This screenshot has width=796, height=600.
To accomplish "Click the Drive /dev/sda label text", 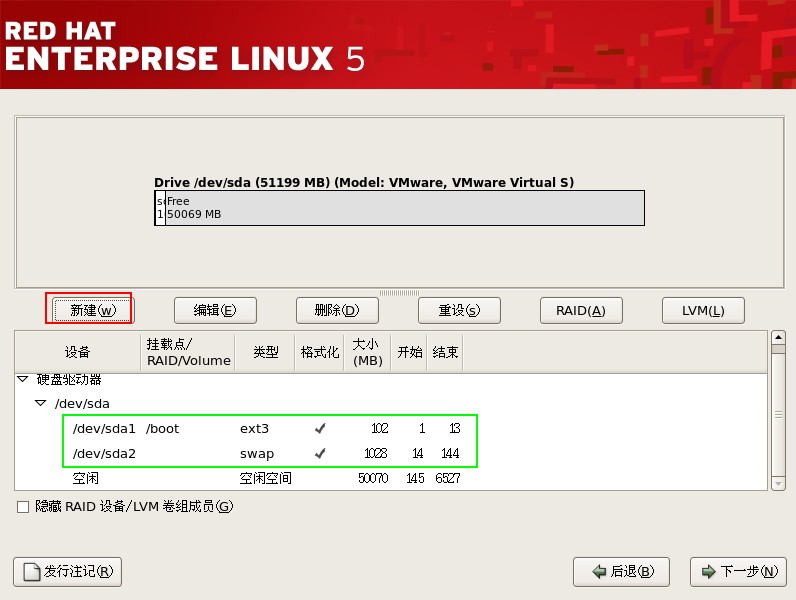I will (364, 183).
